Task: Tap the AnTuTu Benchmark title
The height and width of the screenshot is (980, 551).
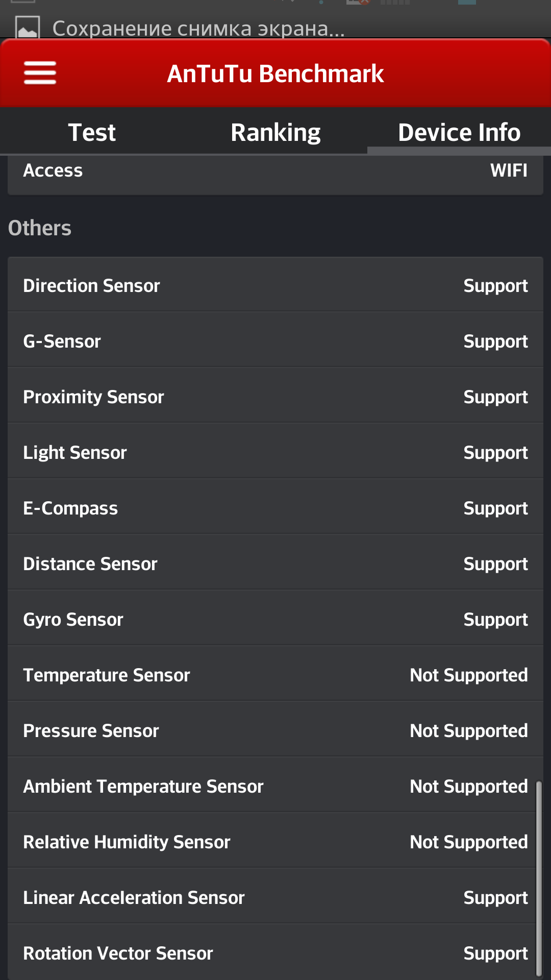Action: point(275,73)
